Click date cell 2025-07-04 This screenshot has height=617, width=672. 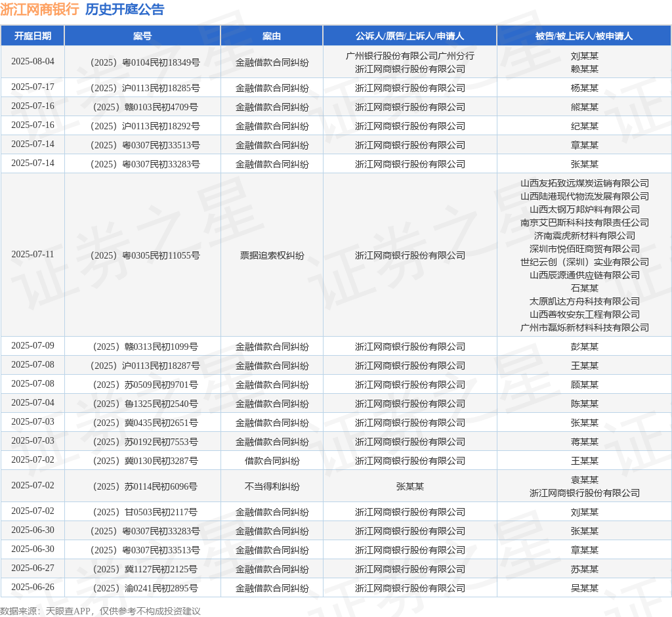tap(33, 402)
